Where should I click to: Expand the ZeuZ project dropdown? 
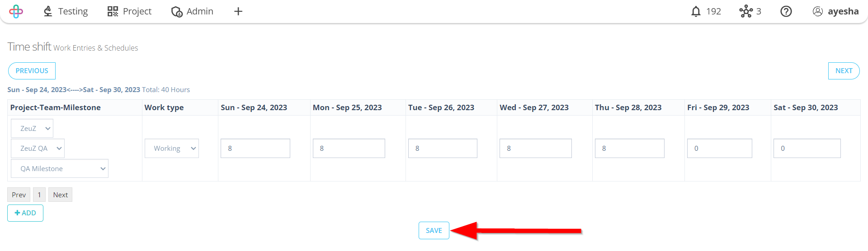pos(32,128)
